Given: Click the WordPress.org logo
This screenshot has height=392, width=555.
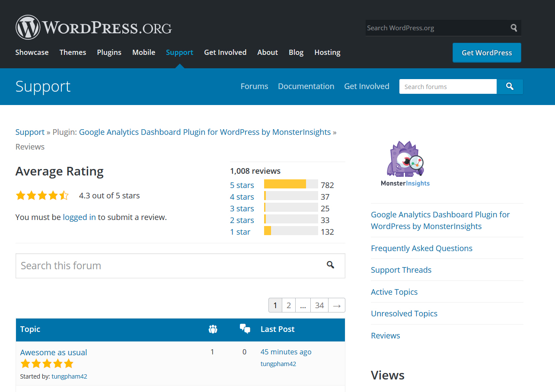Looking at the screenshot, I should click(94, 28).
